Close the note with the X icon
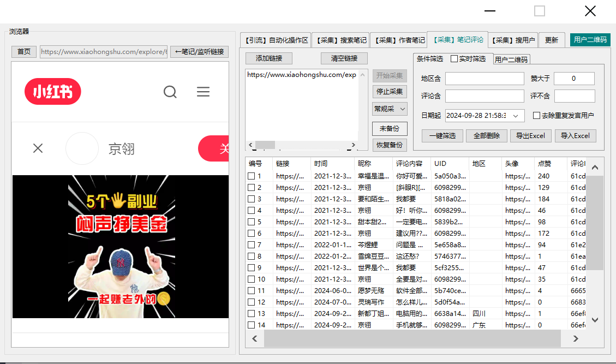Screen dimensions: 616x364 38,148
